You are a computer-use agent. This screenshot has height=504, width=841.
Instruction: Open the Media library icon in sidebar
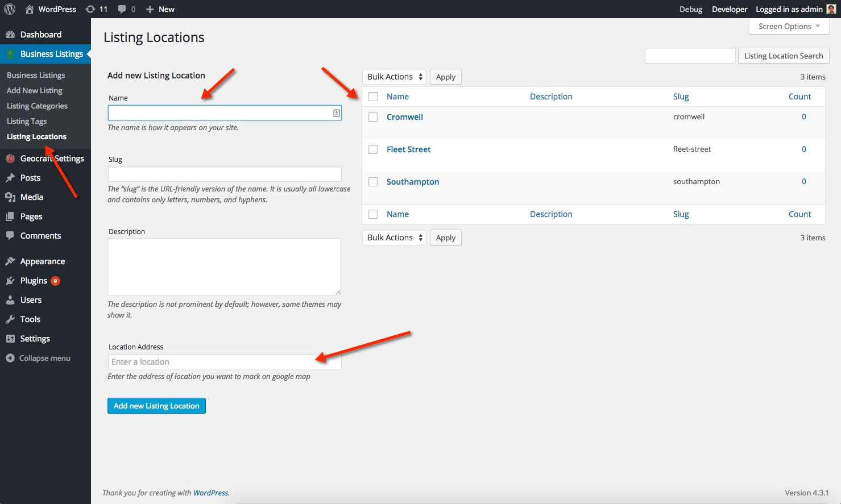pos(10,197)
